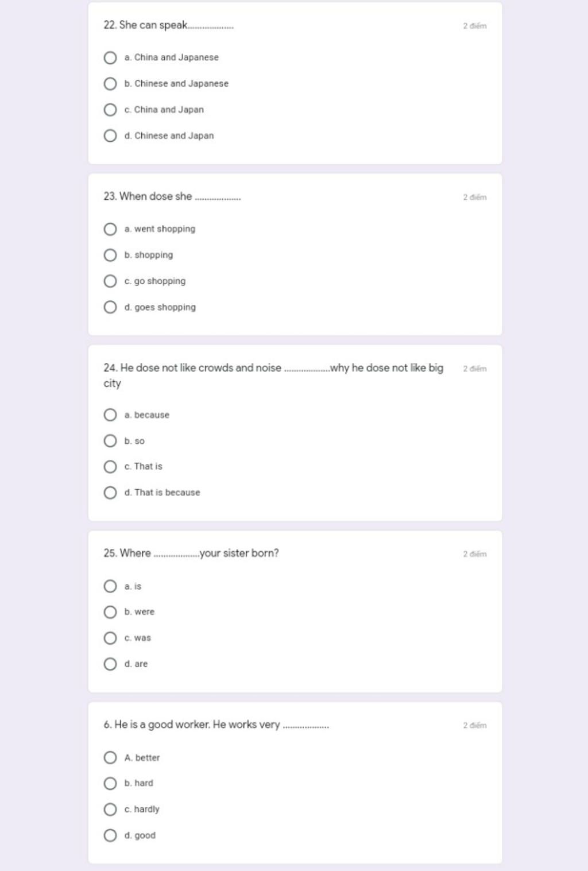Select "d. That is because" option
Viewport: 588px width, 871px height.
tap(110, 493)
